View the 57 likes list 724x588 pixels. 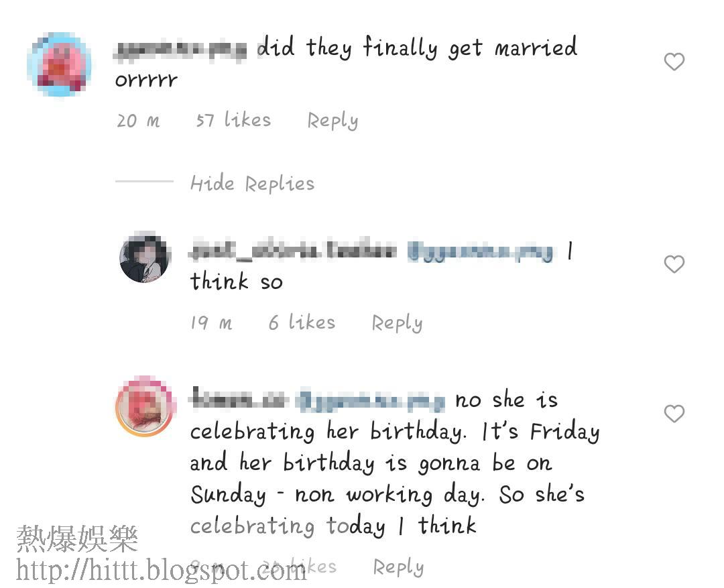click(233, 119)
